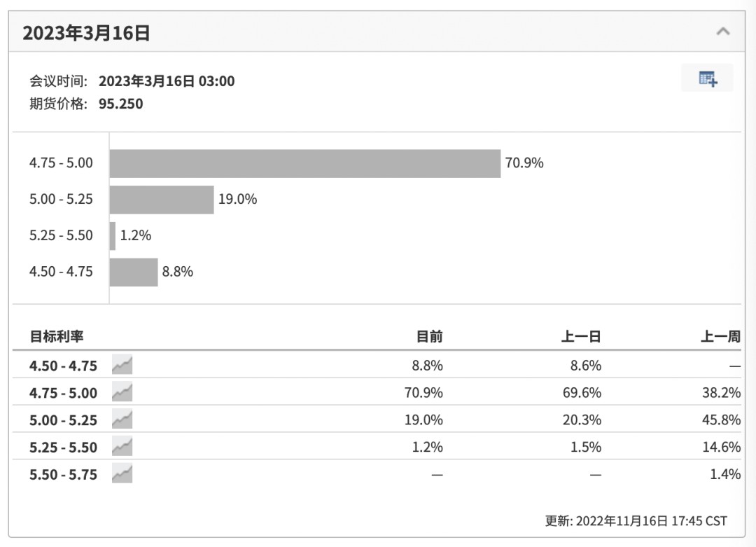This screenshot has width=756, height=547.
Task: Click chart icon for 4.50 - 4.75 row
Action: pyautogui.click(x=122, y=365)
